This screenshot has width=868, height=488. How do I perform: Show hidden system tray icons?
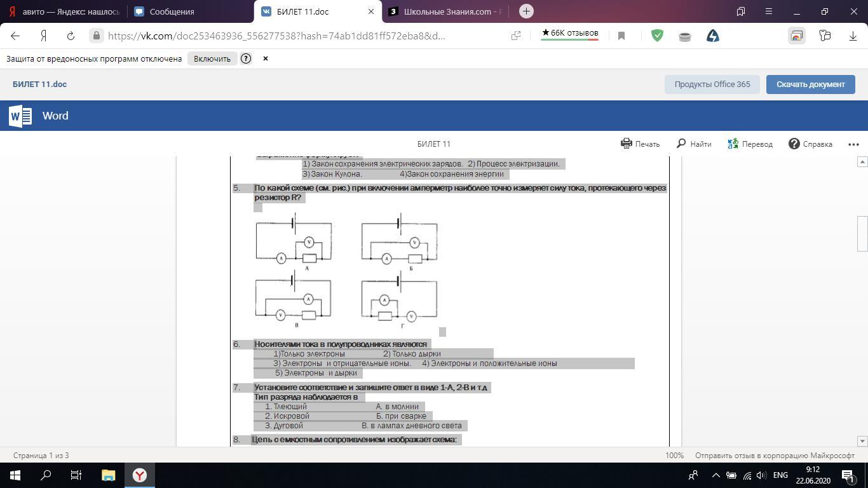[715, 475]
